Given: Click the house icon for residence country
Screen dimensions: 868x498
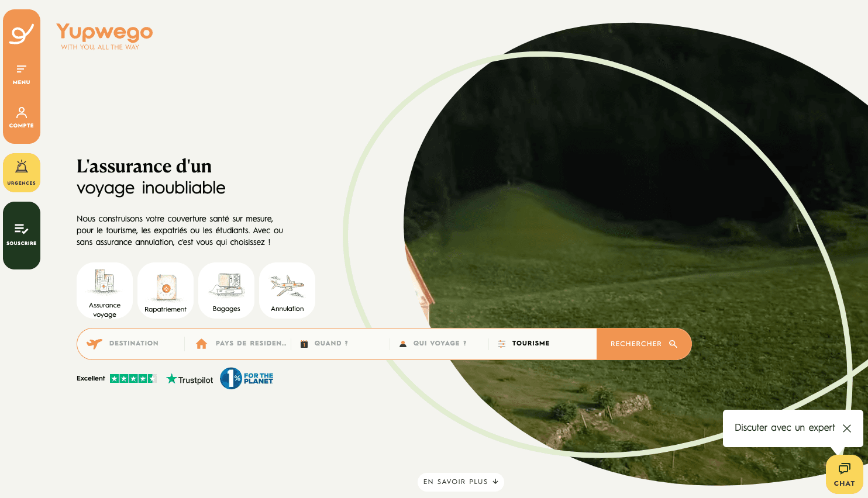Looking at the screenshot, I should tap(201, 344).
